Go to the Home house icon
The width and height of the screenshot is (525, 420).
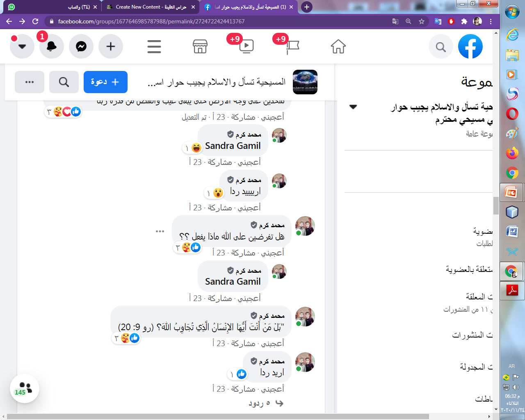click(338, 47)
